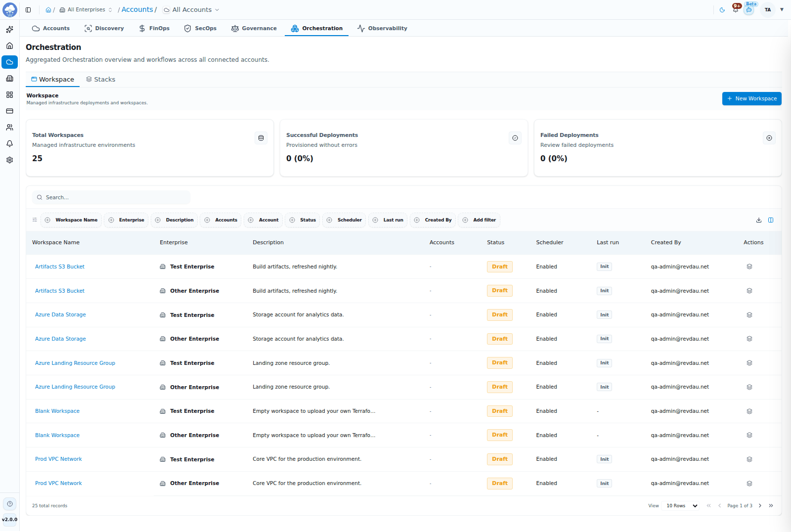Viewport: 791px width, 532px height.
Task: Click the Failed Deployments x icon
Action: 769,138
